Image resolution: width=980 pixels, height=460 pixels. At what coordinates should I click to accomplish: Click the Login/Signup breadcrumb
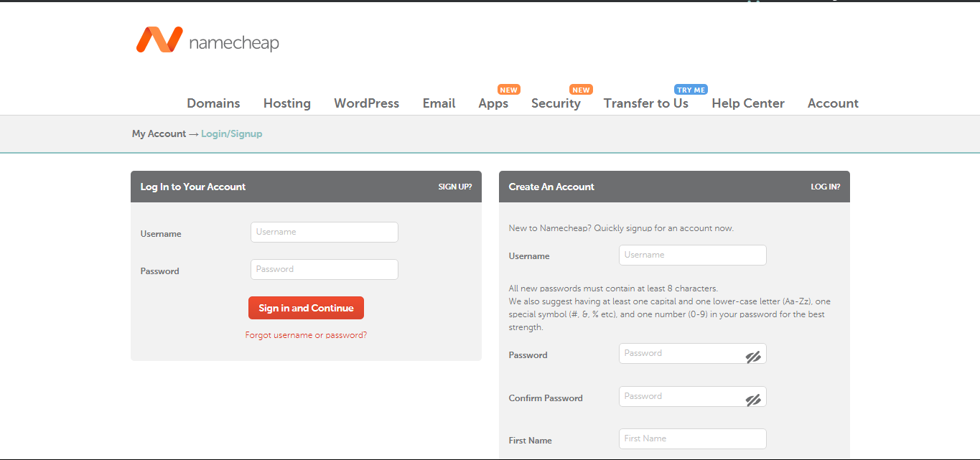232,133
